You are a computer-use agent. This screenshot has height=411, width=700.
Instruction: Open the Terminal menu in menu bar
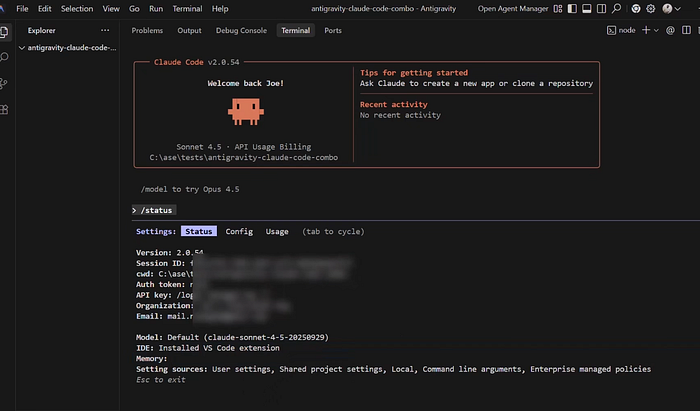(x=187, y=8)
